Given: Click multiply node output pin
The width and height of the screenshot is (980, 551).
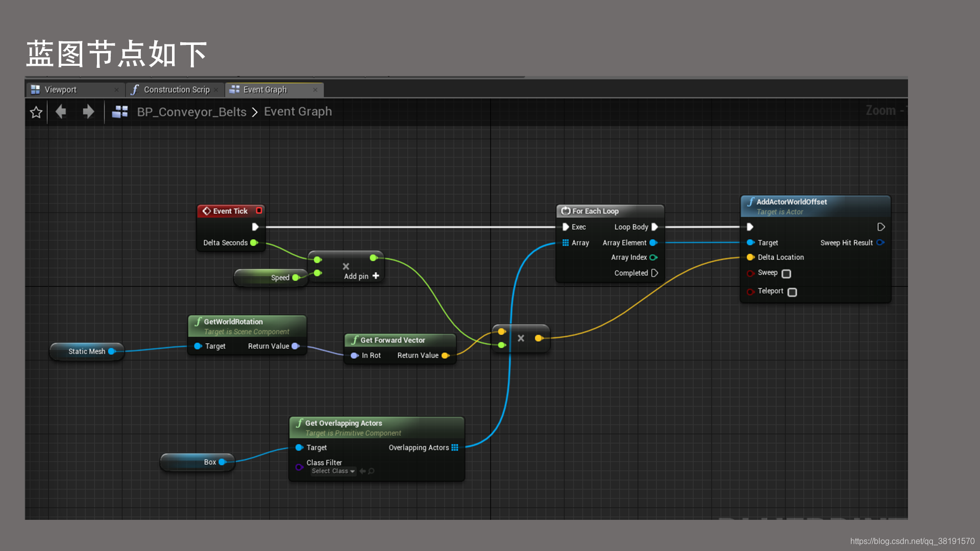Looking at the screenshot, I should tap(373, 258).
